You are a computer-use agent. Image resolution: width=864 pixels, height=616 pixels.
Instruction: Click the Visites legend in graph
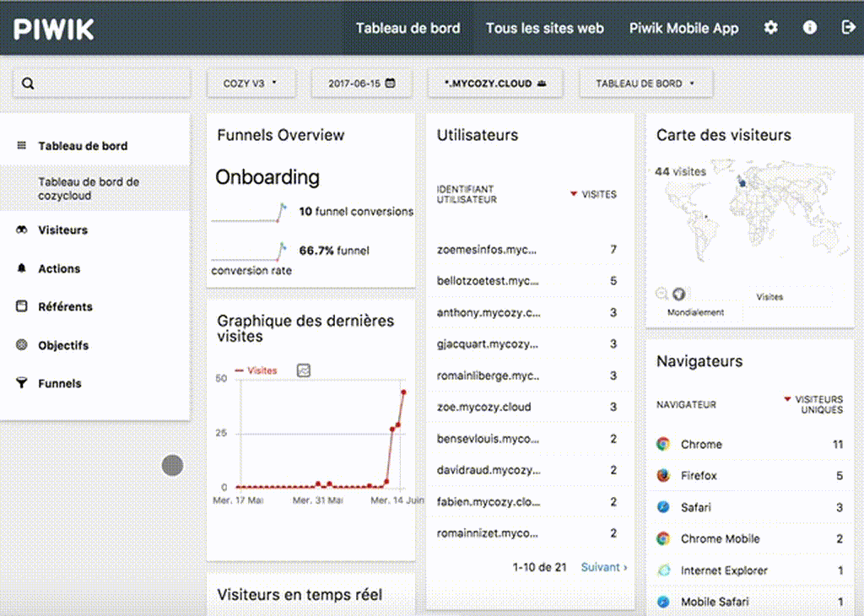pyautogui.click(x=256, y=370)
